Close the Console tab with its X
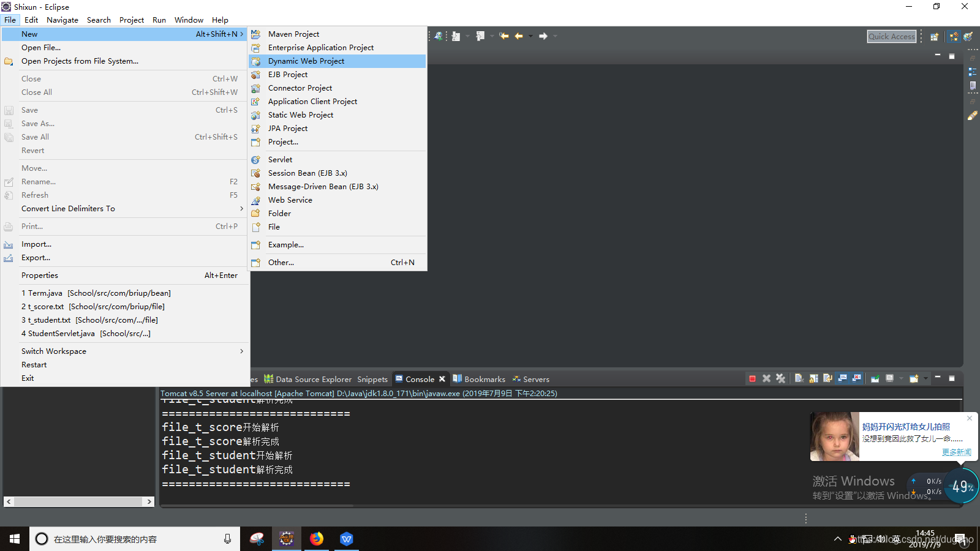This screenshot has height=551, width=980. pos(442,379)
